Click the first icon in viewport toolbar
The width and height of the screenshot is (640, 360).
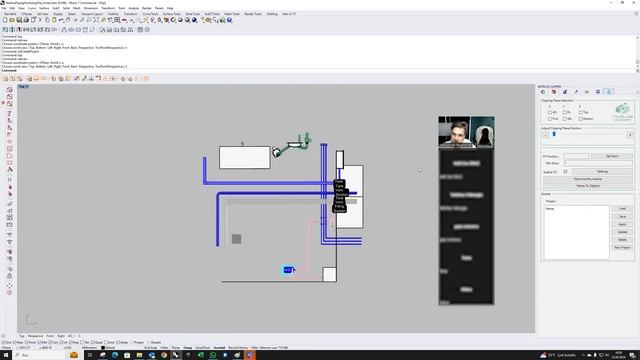pyautogui.click(x=5, y=78)
